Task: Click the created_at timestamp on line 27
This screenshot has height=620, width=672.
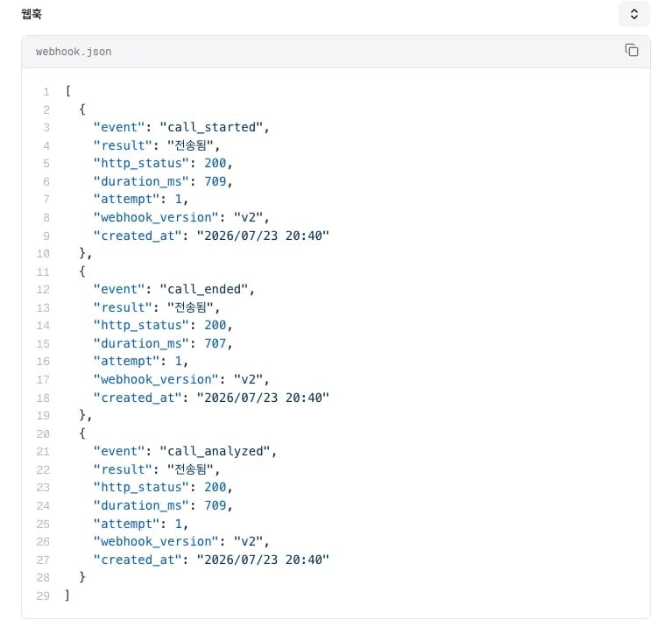Action: [263, 560]
